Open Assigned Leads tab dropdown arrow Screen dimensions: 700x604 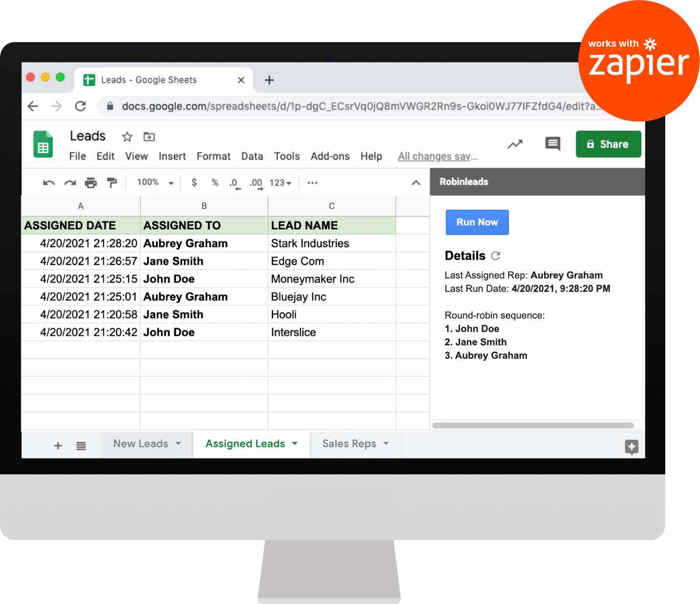click(x=295, y=443)
